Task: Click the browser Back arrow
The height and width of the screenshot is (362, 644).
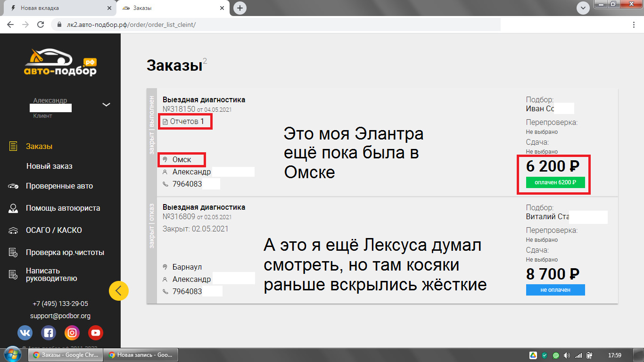Action: [10, 25]
